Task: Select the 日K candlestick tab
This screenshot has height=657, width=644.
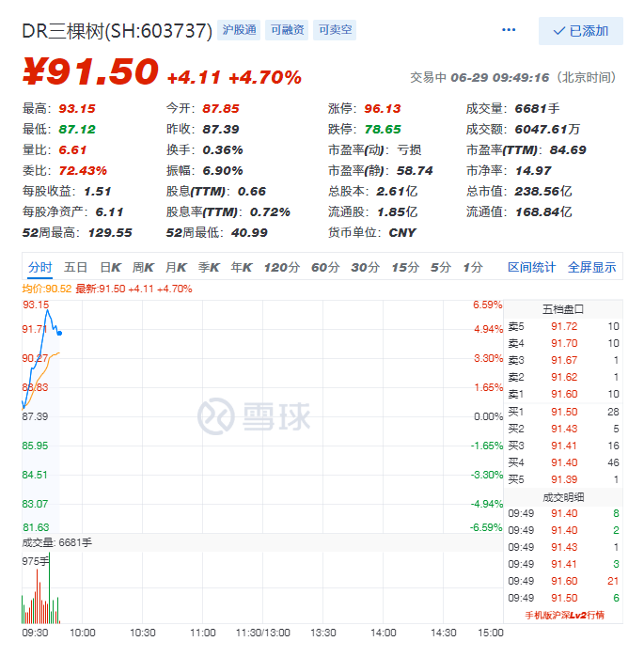Action: tap(110, 268)
